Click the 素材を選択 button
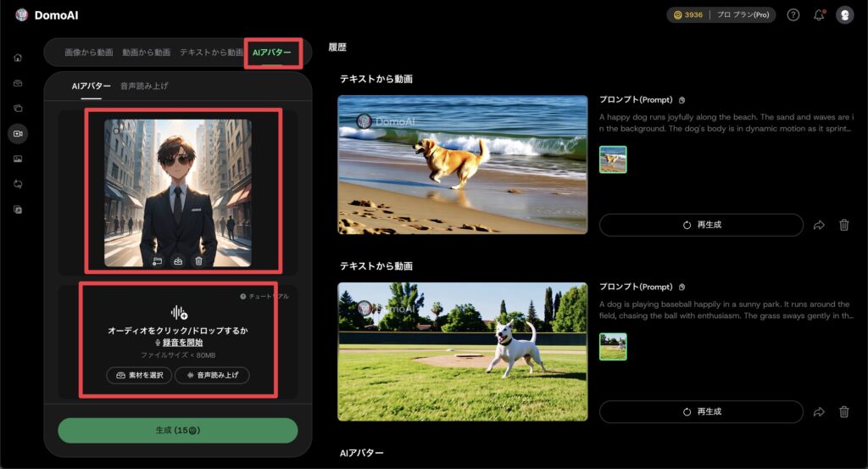The image size is (868, 469). click(140, 376)
